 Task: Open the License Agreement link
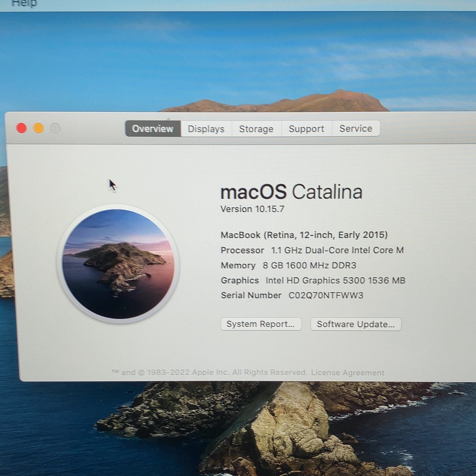click(x=347, y=373)
